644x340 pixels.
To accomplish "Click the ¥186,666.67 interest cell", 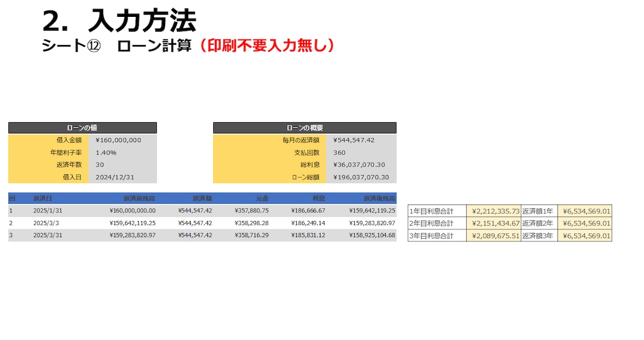I will click(x=308, y=210).
